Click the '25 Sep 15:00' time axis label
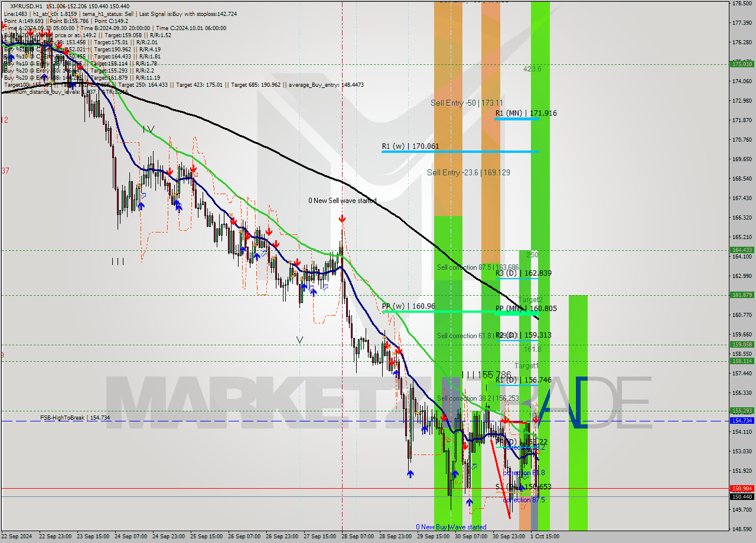Screen dimensions: 756x543 pos(206,537)
